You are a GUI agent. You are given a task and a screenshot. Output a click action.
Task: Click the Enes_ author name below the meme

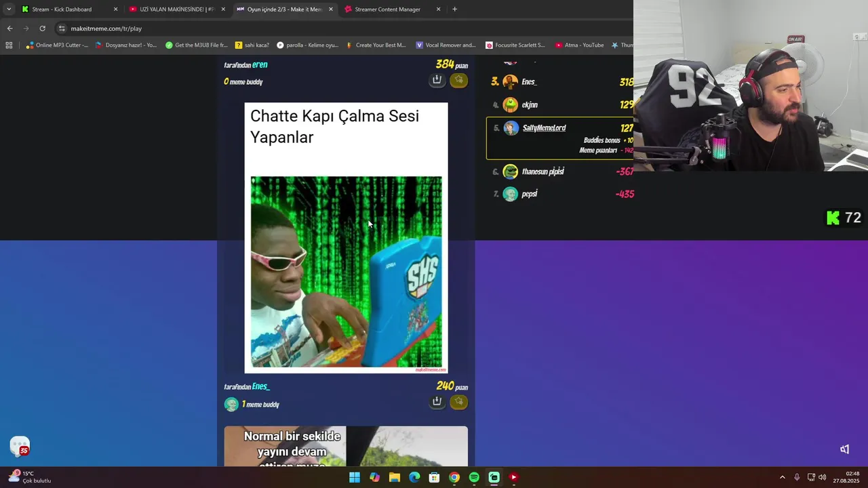260,386
